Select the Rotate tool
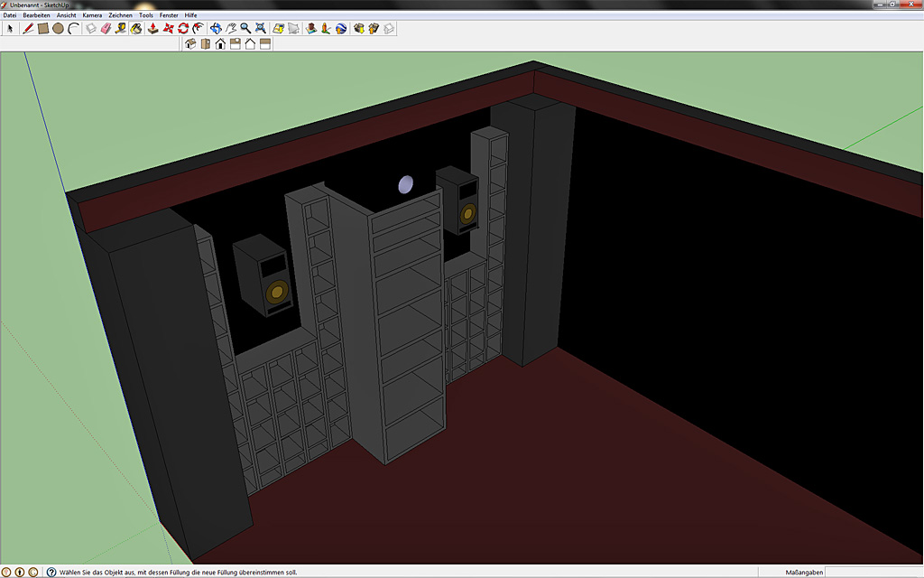Viewport: 924px width, 578px height. [183, 29]
